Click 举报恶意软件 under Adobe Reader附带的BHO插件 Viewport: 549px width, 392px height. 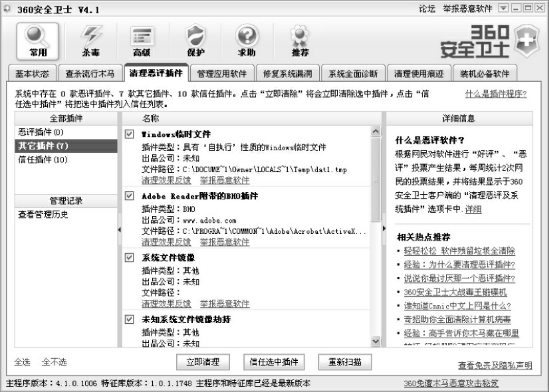point(225,242)
